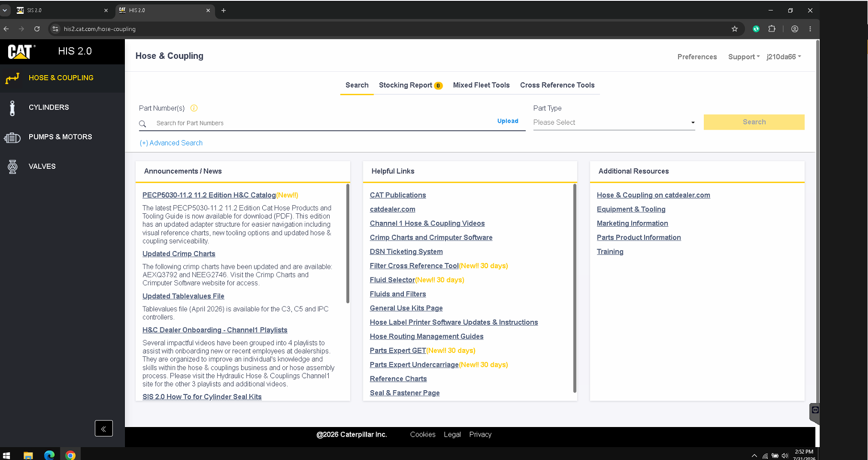Open the Updated Tablevalues File announcement
The width and height of the screenshot is (868, 460).
click(183, 296)
